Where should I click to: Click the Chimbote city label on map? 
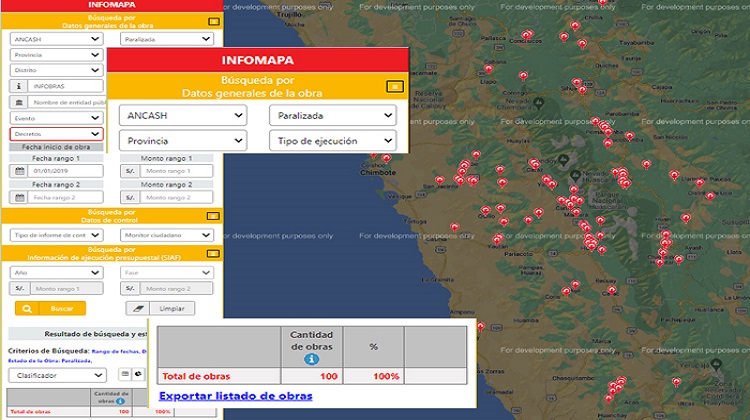click(378, 173)
